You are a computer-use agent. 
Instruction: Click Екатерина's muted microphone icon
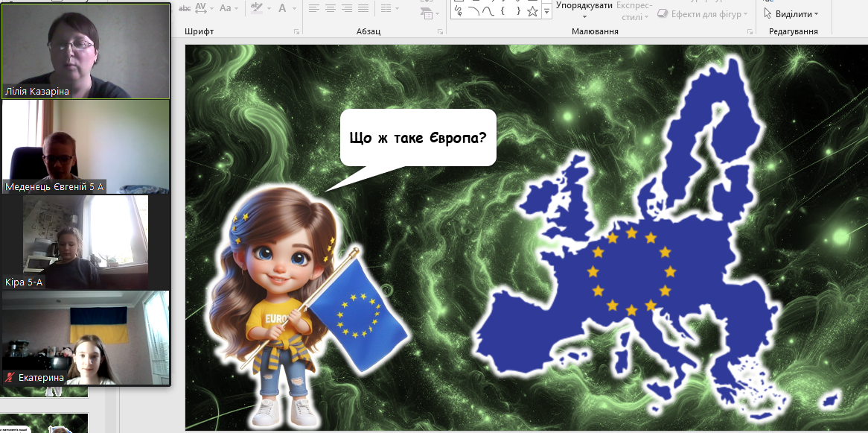coord(9,378)
